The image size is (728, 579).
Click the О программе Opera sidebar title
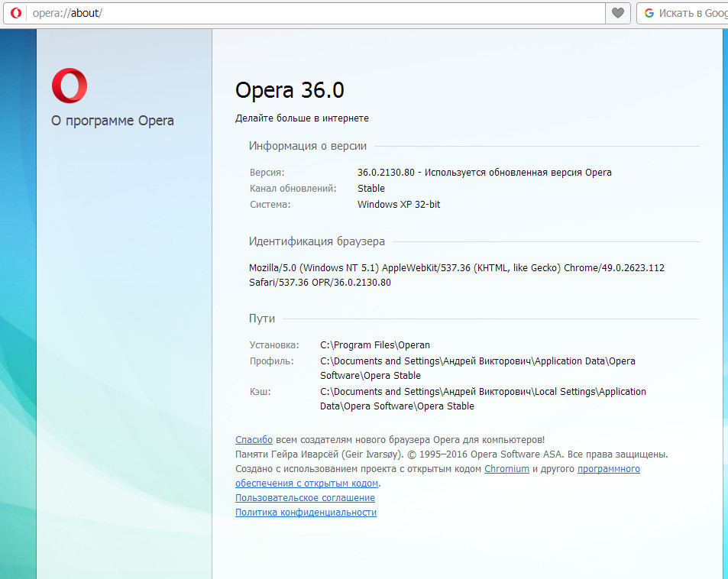point(113,121)
